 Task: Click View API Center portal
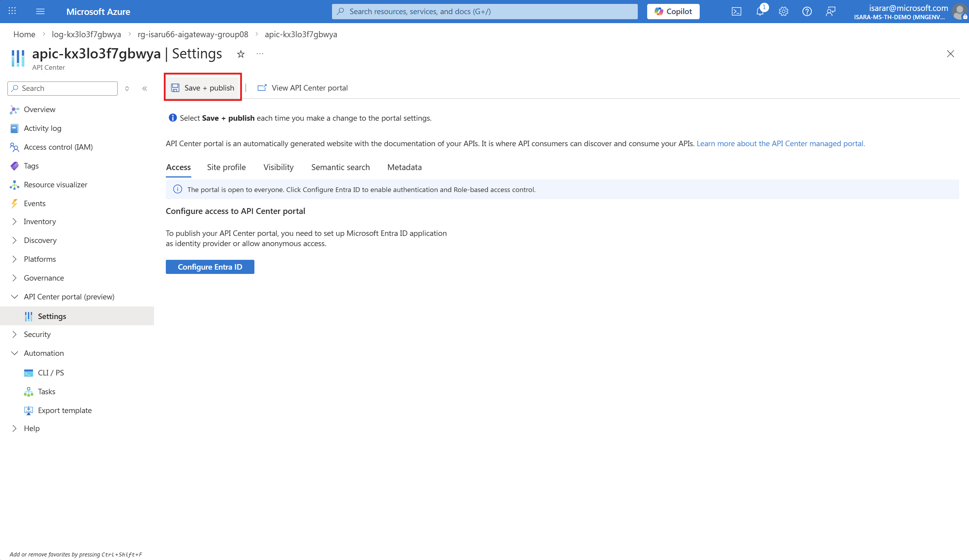302,88
